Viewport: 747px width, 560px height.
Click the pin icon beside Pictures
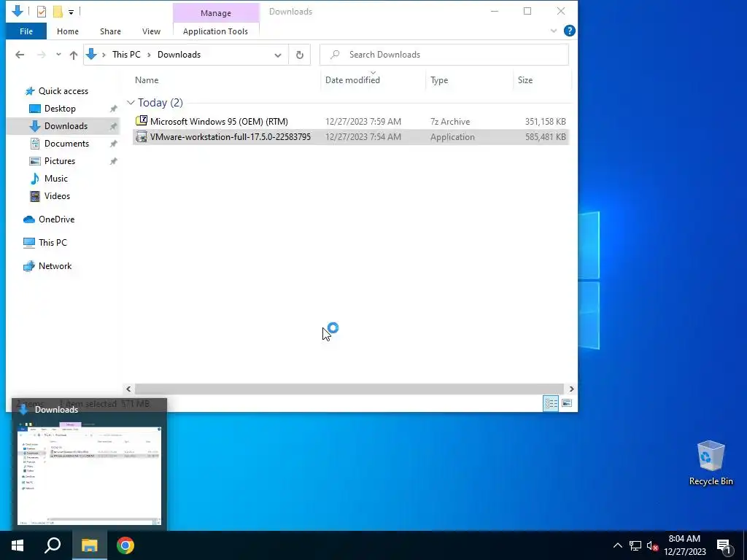[113, 161]
